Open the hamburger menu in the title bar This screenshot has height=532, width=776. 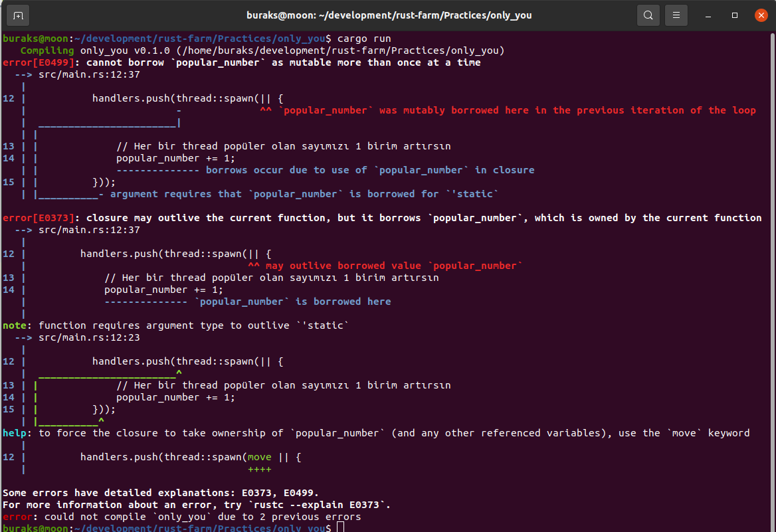click(x=676, y=15)
